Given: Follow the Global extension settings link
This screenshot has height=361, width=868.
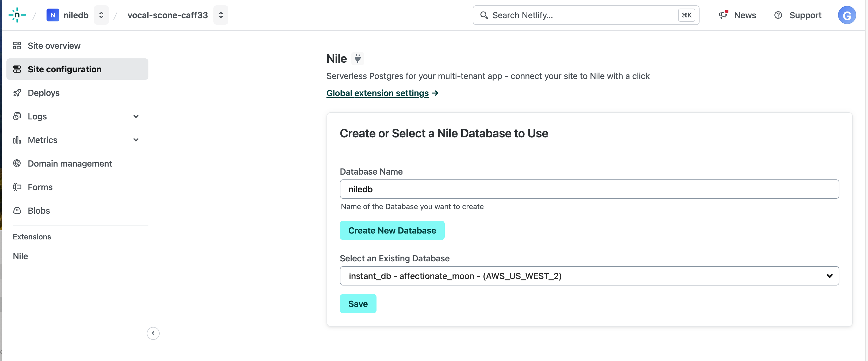Looking at the screenshot, I should pyautogui.click(x=377, y=93).
